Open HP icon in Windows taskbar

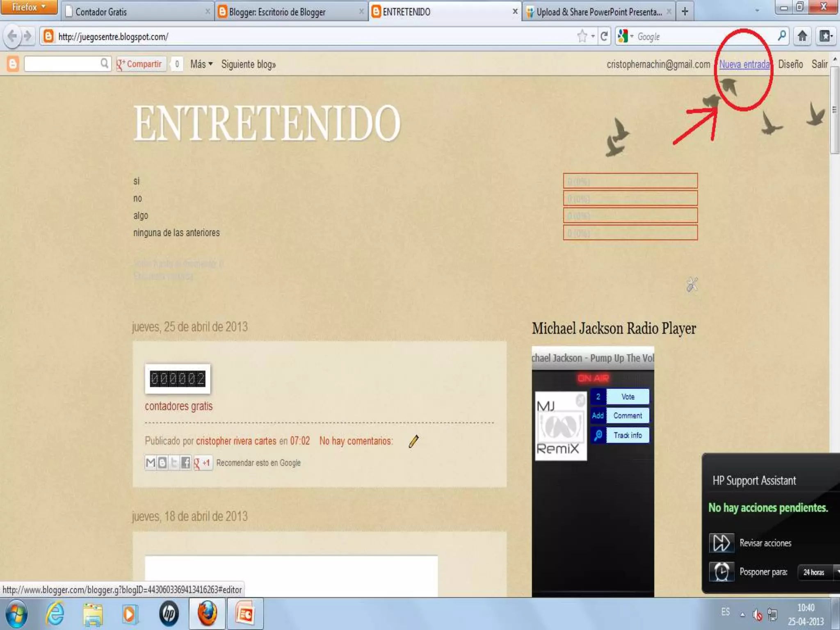(169, 614)
